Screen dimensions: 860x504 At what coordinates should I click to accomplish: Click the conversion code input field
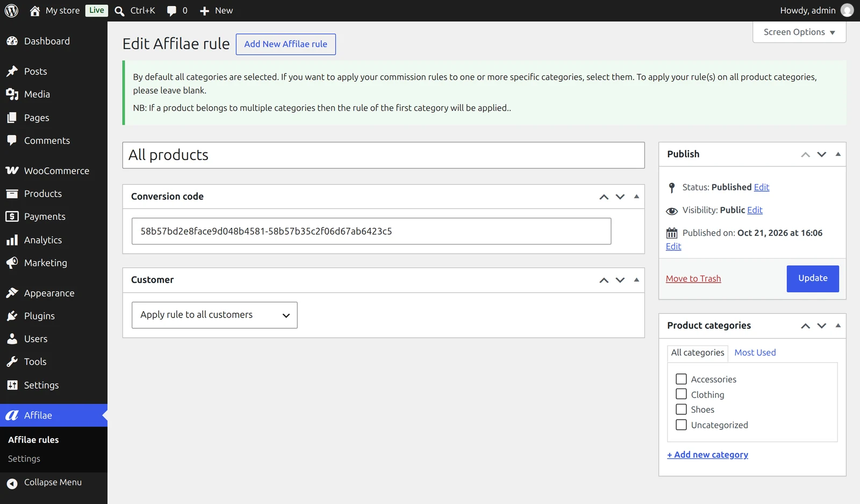click(371, 231)
